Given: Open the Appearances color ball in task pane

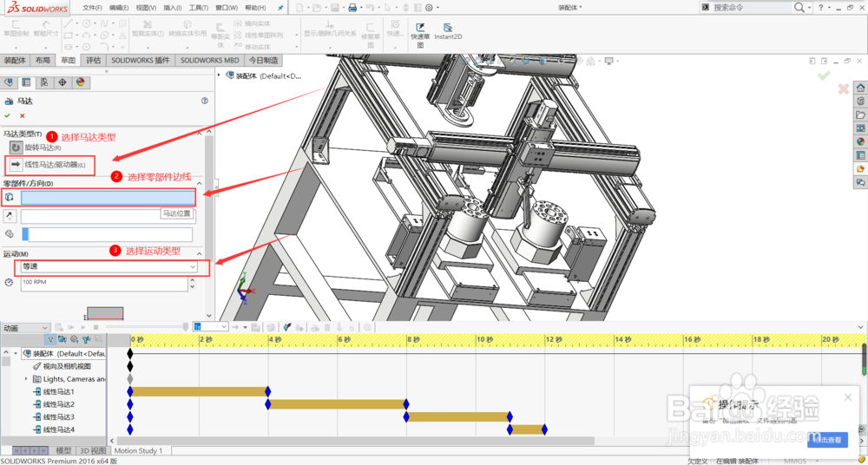Looking at the screenshot, I should click(x=860, y=141).
